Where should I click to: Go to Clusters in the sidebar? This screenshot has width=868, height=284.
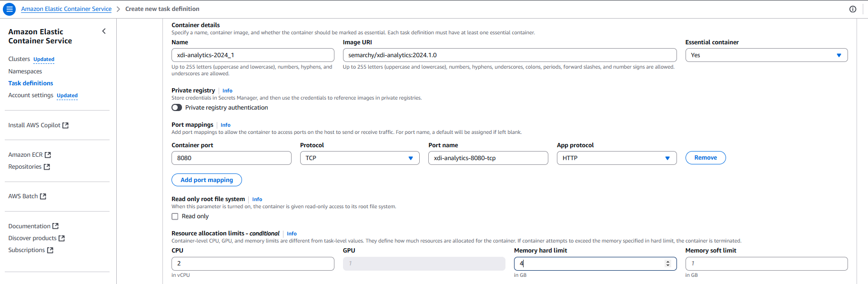click(19, 59)
